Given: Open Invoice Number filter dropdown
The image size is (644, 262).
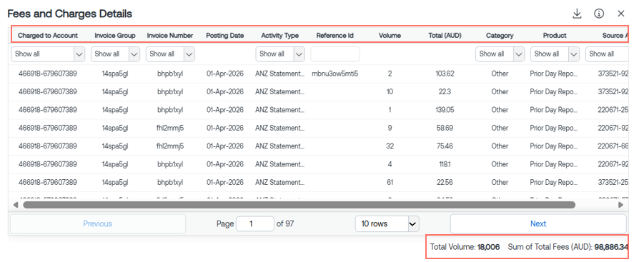Looking at the screenshot, I should click(x=170, y=54).
